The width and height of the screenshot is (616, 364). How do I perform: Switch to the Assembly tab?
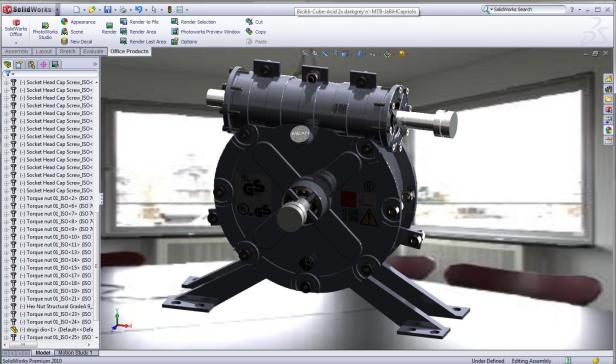point(16,51)
